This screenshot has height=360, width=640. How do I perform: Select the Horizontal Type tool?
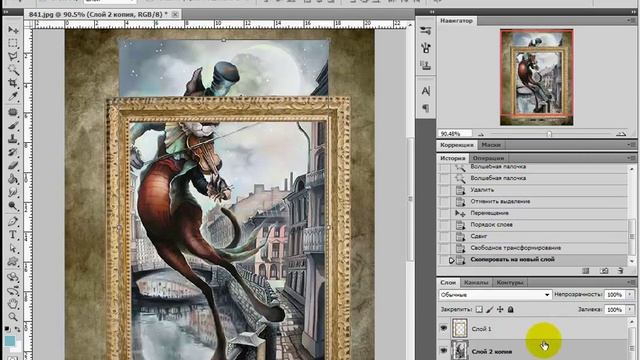click(13, 235)
